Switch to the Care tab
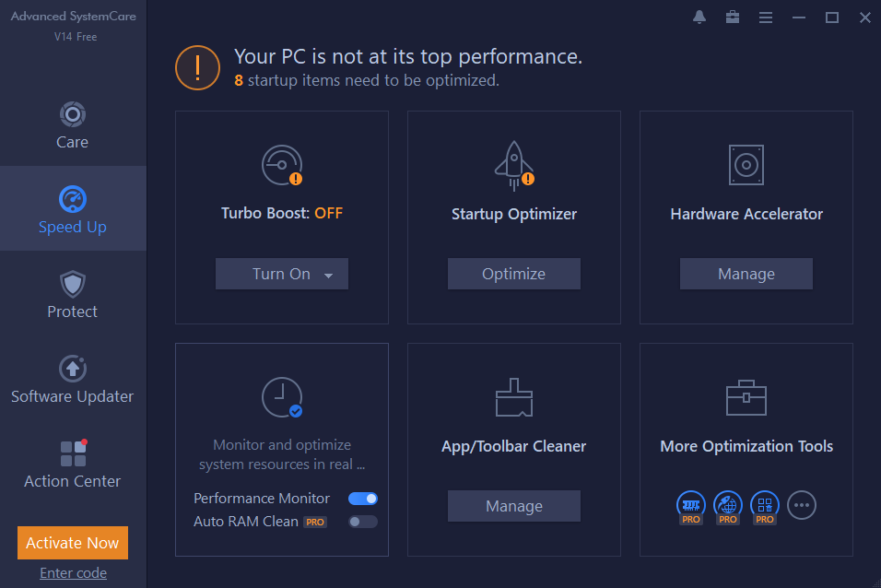 click(x=73, y=125)
